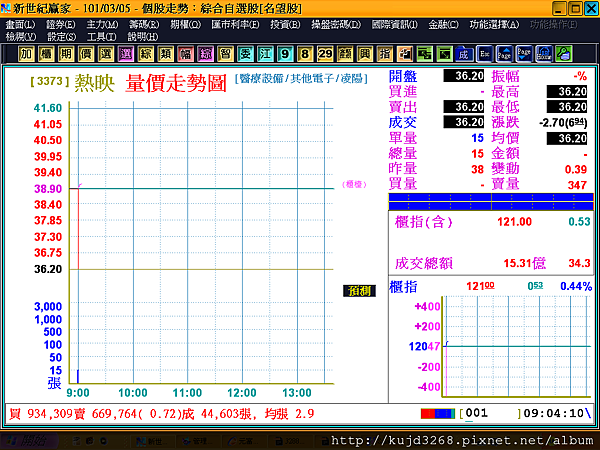Click the 加 toolbar icon
Screen dimensions: 600x450
pos(26,54)
